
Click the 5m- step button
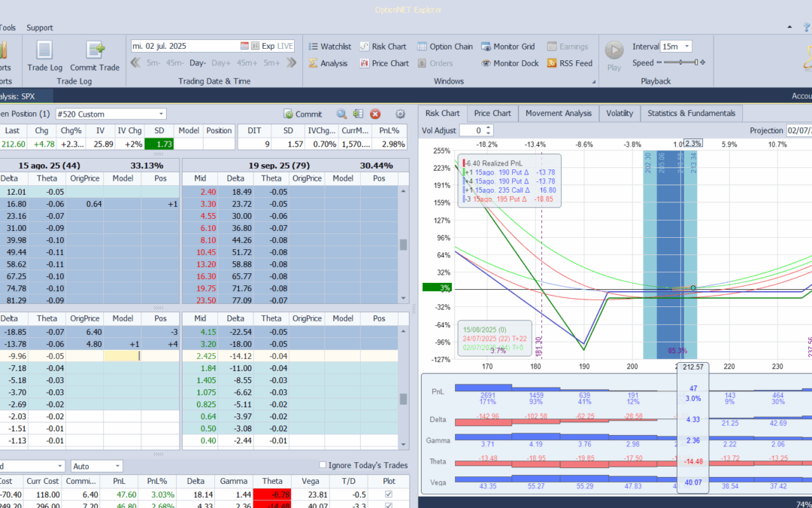[153, 62]
